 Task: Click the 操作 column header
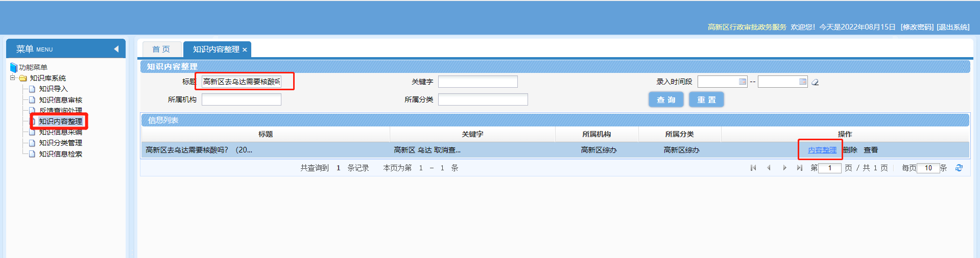pos(845,134)
